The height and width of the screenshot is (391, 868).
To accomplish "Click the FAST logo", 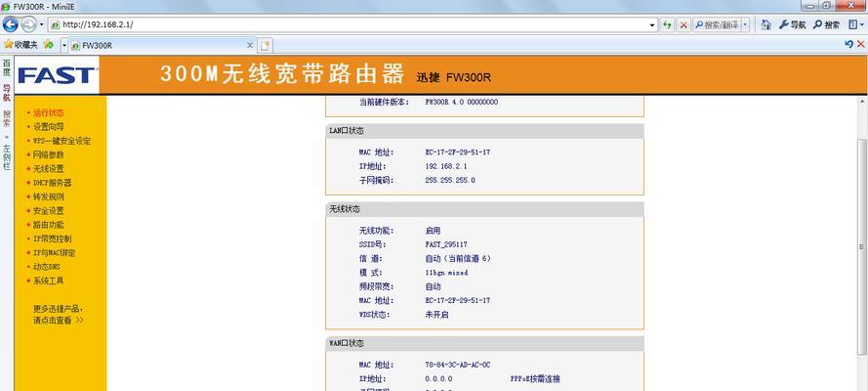I will 57,75.
